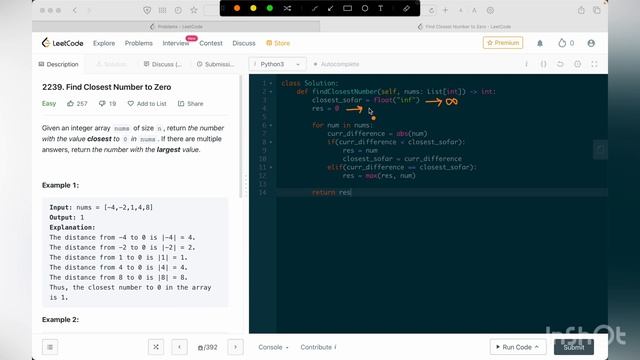Open the Discuss nav menu item
This screenshot has width=640, height=360.
tap(244, 43)
